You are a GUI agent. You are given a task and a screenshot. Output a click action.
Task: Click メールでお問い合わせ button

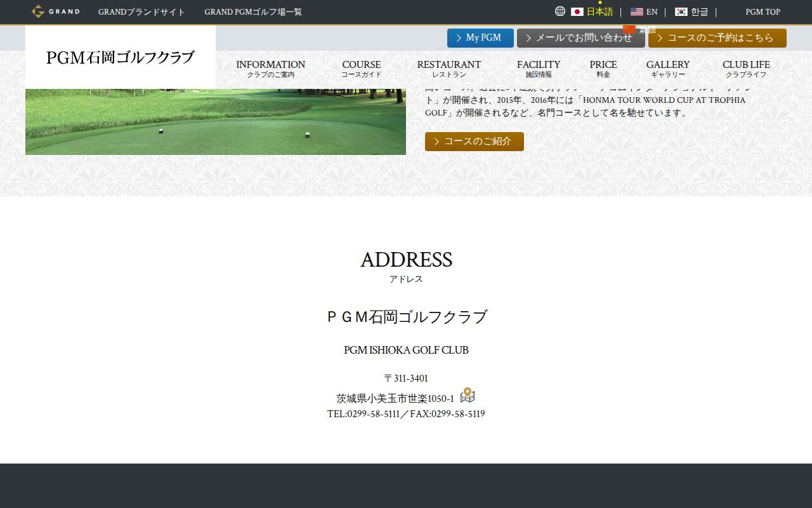point(581,38)
